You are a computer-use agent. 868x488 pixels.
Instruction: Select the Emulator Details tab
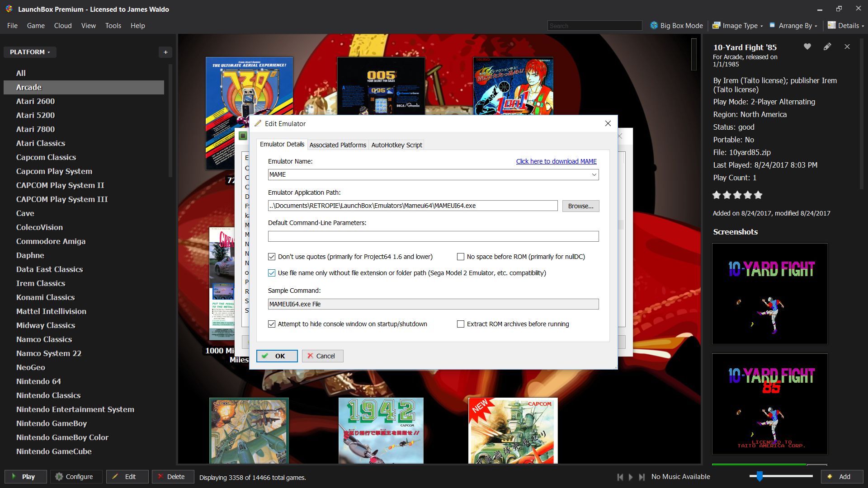pyautogui.click(x=282, y=144)
